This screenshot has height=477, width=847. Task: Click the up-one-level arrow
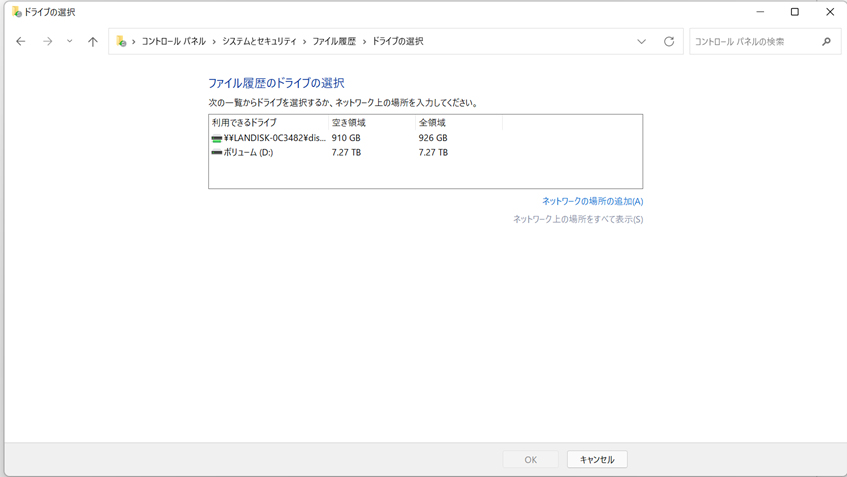coord(93,42)
